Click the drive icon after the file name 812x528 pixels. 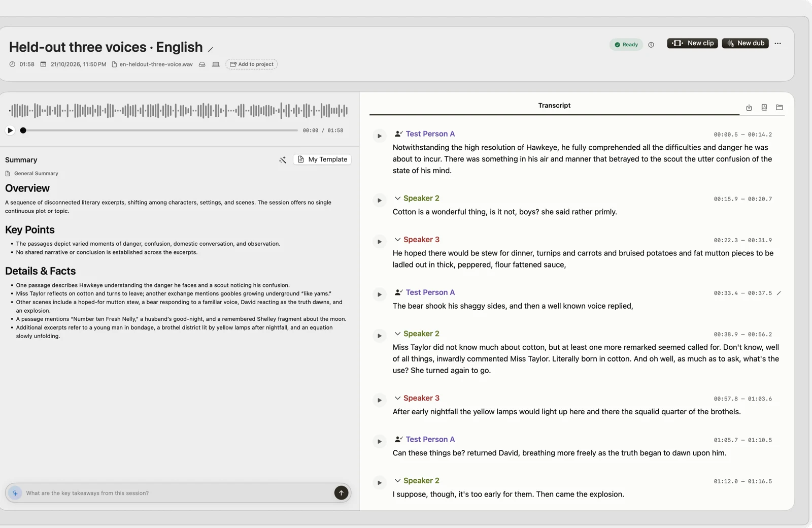pyautogui.click(x=202, y=64)
